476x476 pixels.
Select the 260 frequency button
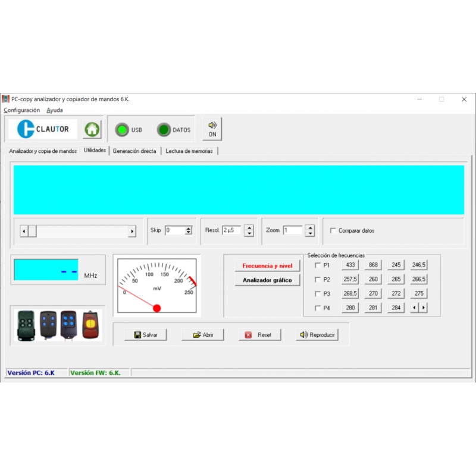[x=373, y=279]
